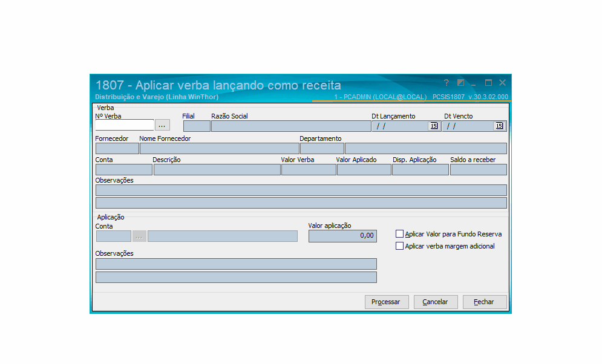Click second Verba Observações line
The width and height of the screenshot is (602, 364).
tap(301, 203)
